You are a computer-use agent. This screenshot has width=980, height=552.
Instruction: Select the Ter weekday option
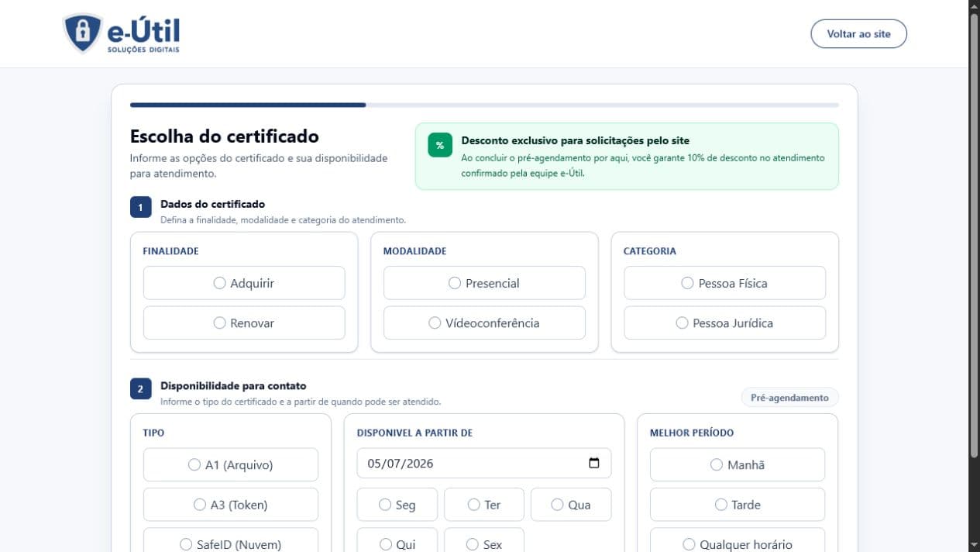(484, 505)
